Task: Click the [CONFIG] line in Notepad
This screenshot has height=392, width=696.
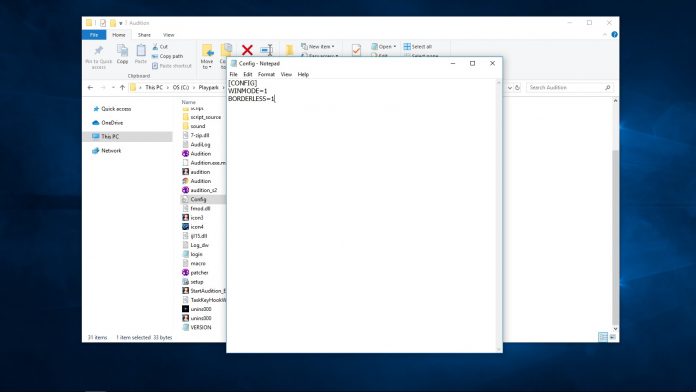Action: [243, 83]
